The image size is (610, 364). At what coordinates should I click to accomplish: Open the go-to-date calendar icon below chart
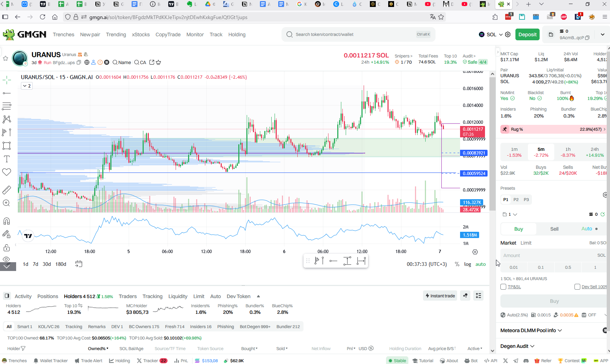[x=78, y=264]
